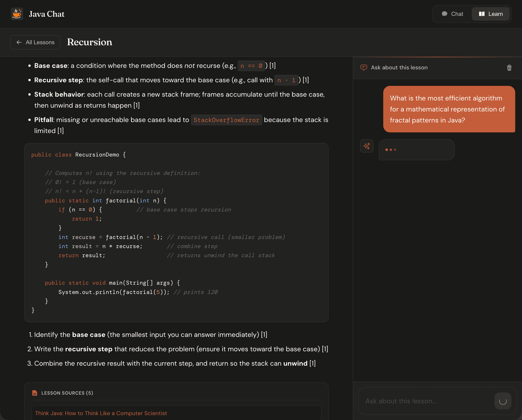Clear chat with the trash icon
Screen dimensions: 522x420
[509, 67]
